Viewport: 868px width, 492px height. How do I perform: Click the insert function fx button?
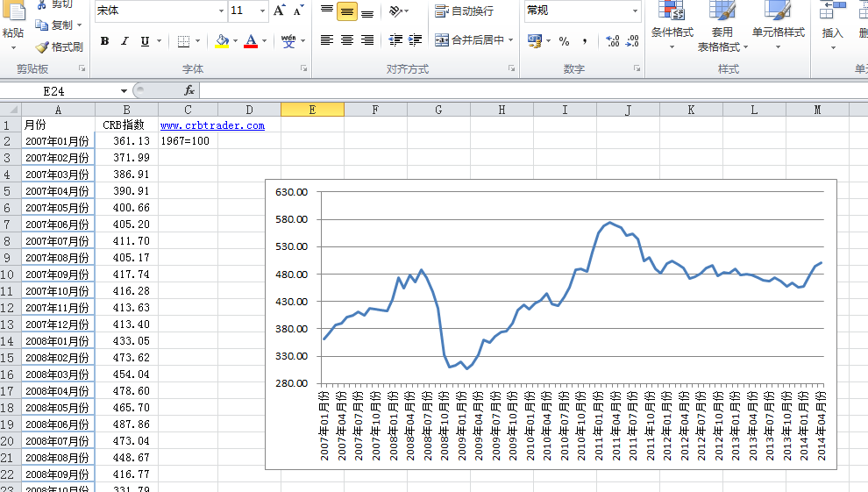pyautogui.click(x=189, y=90)
